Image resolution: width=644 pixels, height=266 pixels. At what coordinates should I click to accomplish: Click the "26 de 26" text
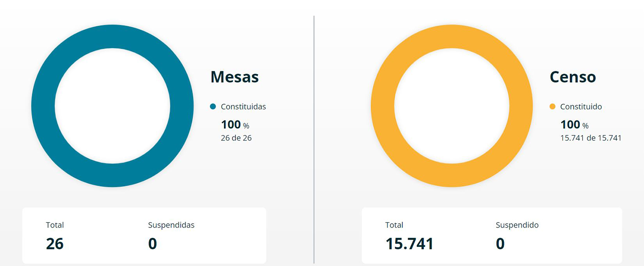point(236,138)
